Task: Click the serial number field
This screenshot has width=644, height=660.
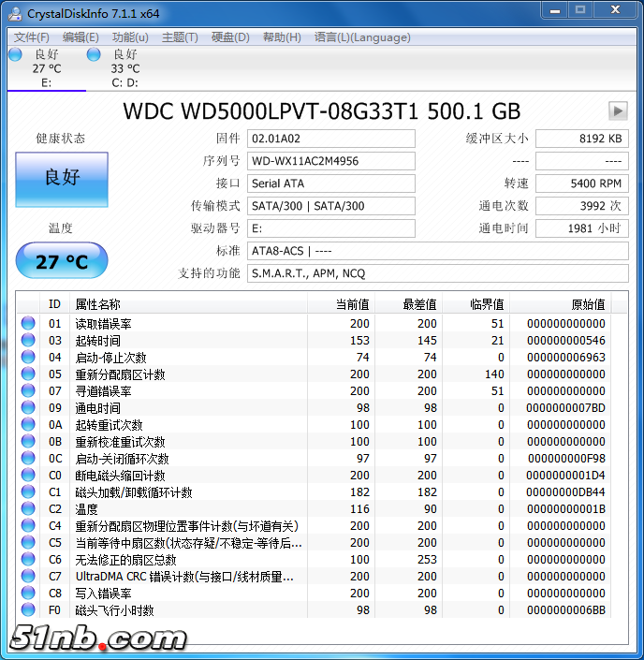Action: click(x=331, y=161)
